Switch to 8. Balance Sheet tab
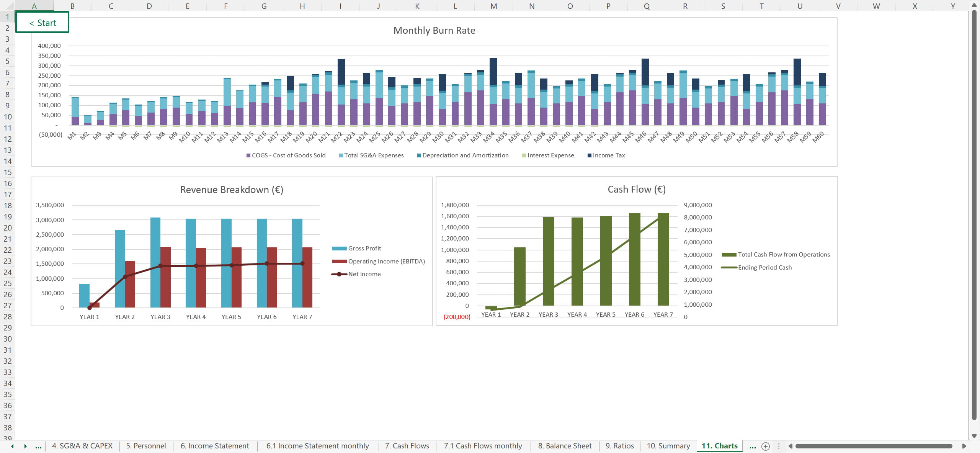Viewport: 980px width, 453px height. (565, 446)
